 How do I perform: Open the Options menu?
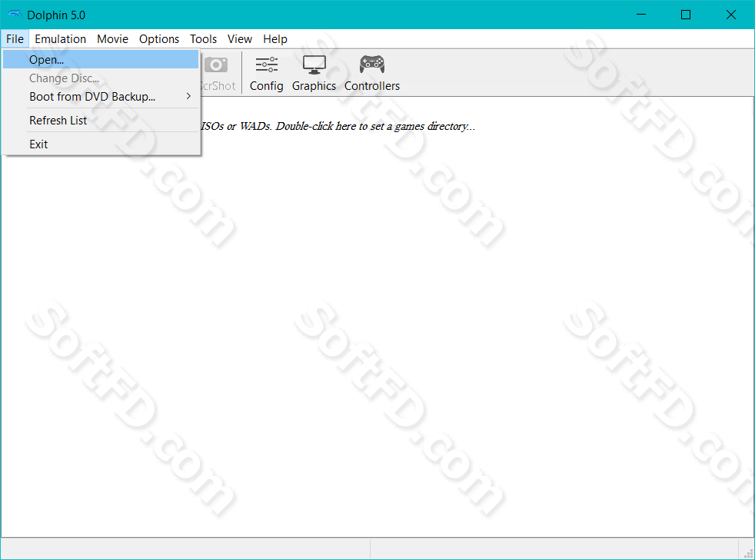click(159, 39)
